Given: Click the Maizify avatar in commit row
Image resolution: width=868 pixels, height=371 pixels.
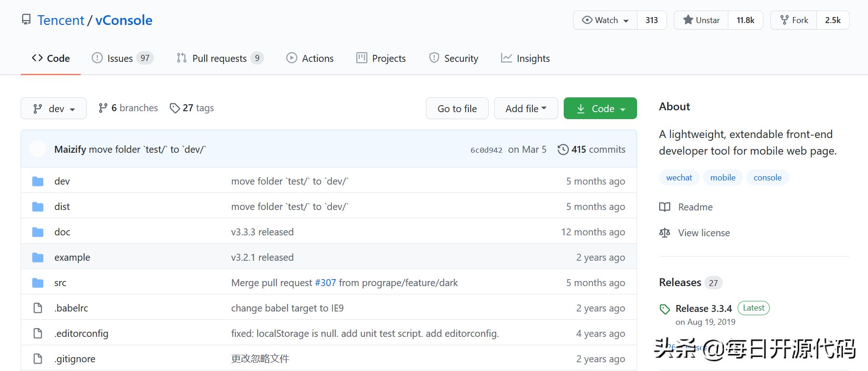Looking at the screenshot, I should point(38,149).
